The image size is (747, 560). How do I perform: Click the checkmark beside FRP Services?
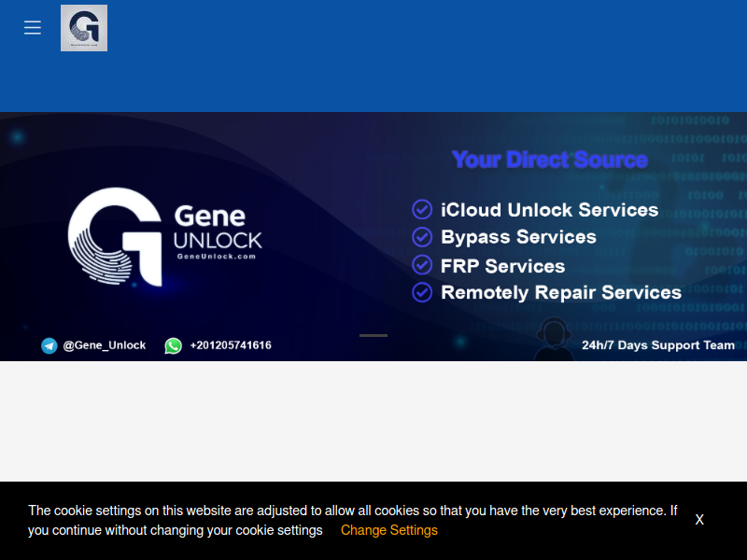[x=422, y=265]
